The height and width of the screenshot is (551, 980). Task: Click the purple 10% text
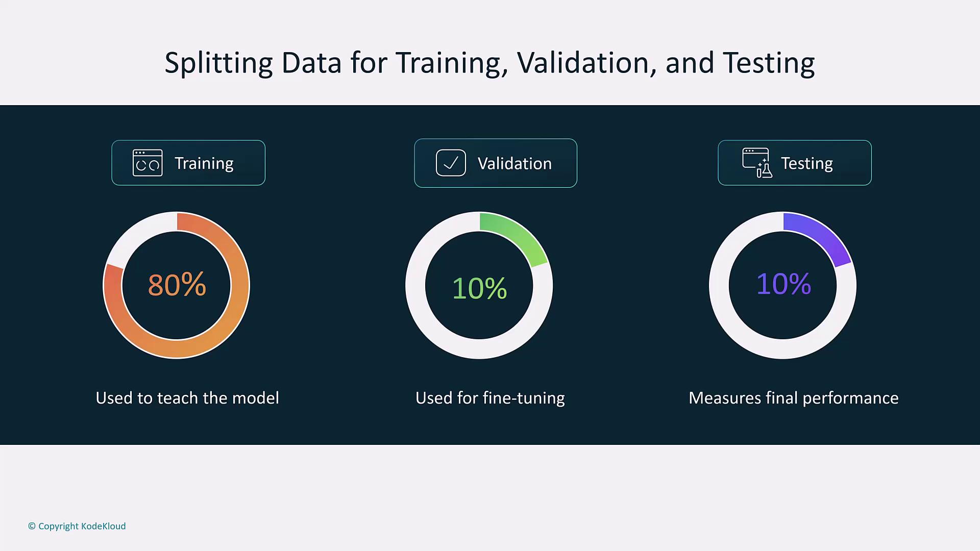(783, 284)
